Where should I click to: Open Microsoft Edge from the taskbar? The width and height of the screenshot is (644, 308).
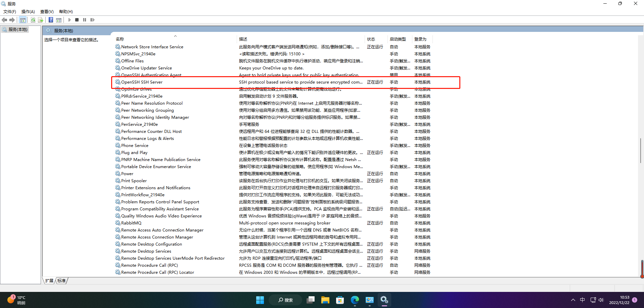pyautogui.click(x=355, y=300)
